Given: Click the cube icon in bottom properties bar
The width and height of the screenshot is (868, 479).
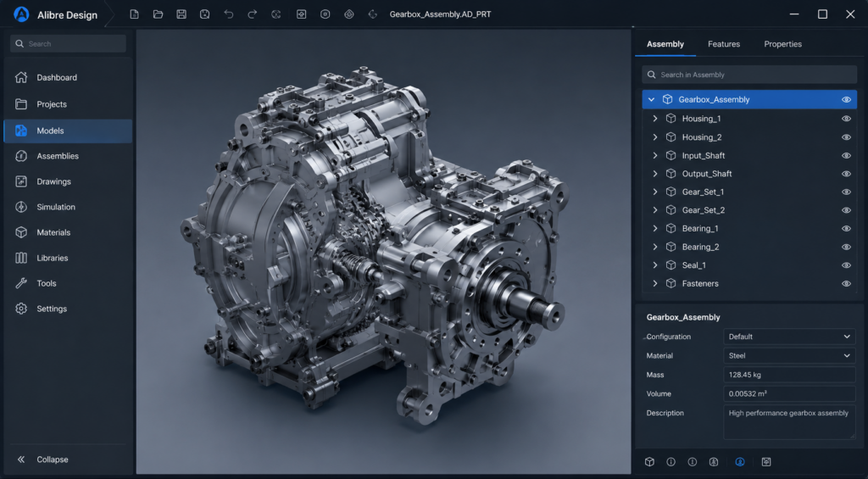Looking at the screenshot, I should [x=650, y=462].
